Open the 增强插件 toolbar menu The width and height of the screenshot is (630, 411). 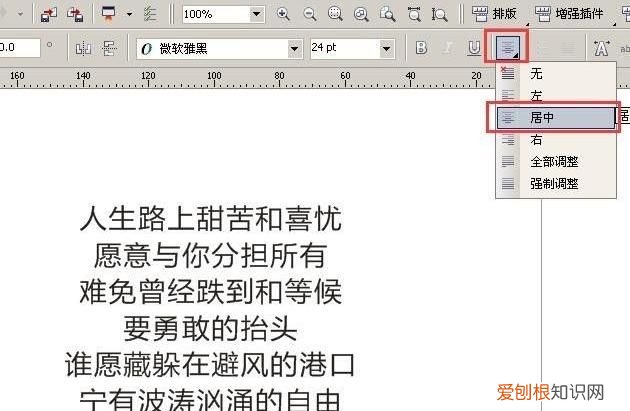click(x=570, y=14)
